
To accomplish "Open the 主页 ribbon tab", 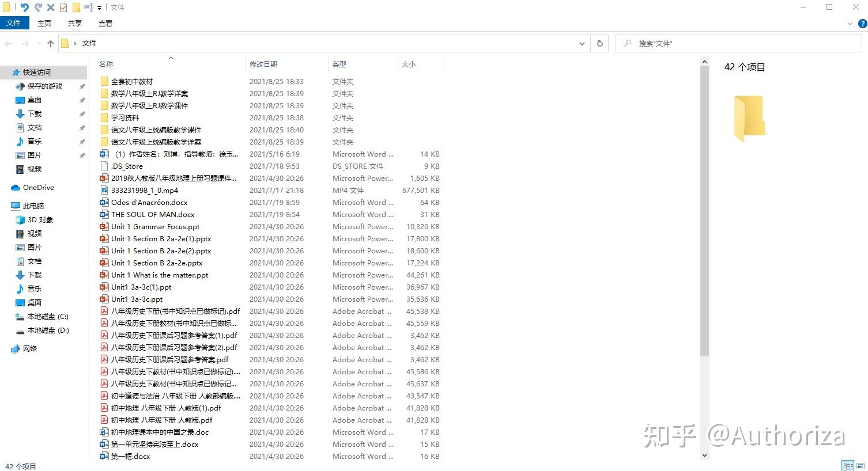I will coord(44,23).
